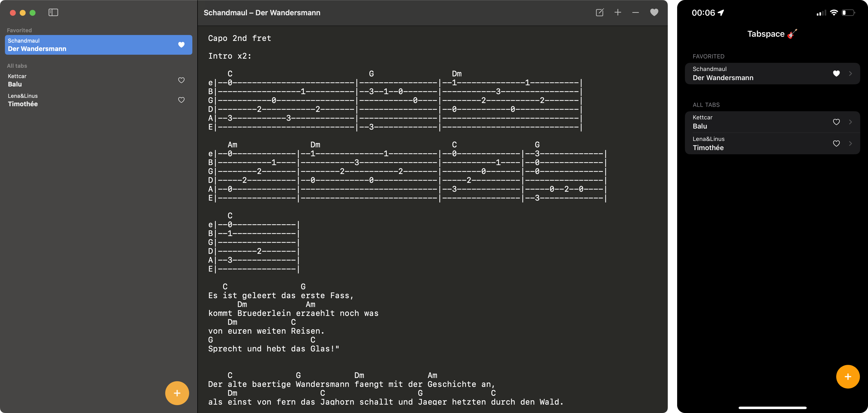Click the lyric 'Sprecht und hebt das Glas!"'
The image size is (868, 413).
pos(274,349)
